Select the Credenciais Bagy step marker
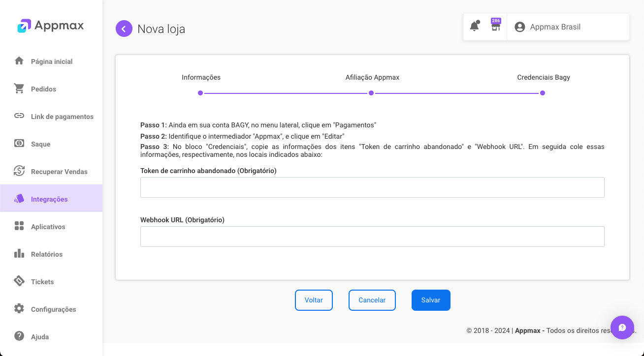This screenshot has height=356, width=644. coord(543,92)
